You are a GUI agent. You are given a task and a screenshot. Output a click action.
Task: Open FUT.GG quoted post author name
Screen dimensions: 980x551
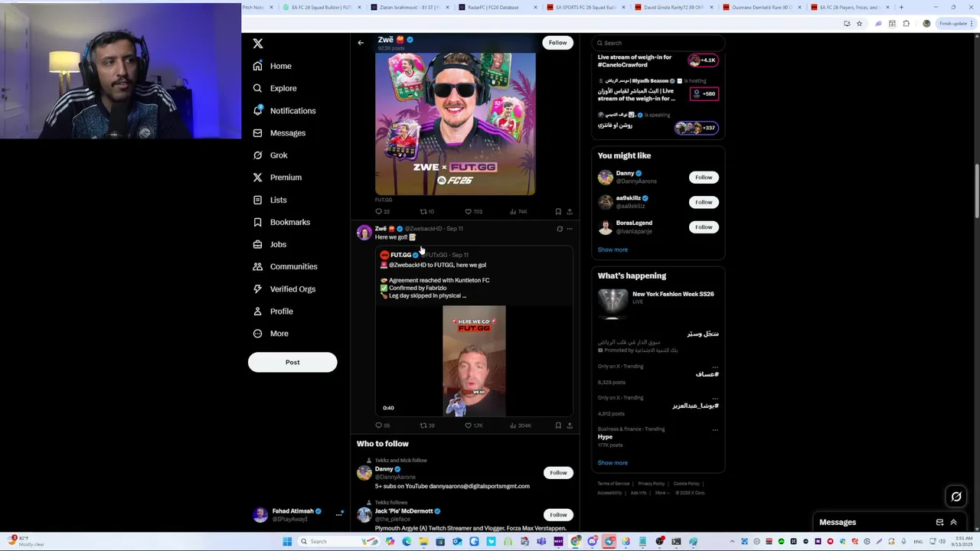click(400, 255)
